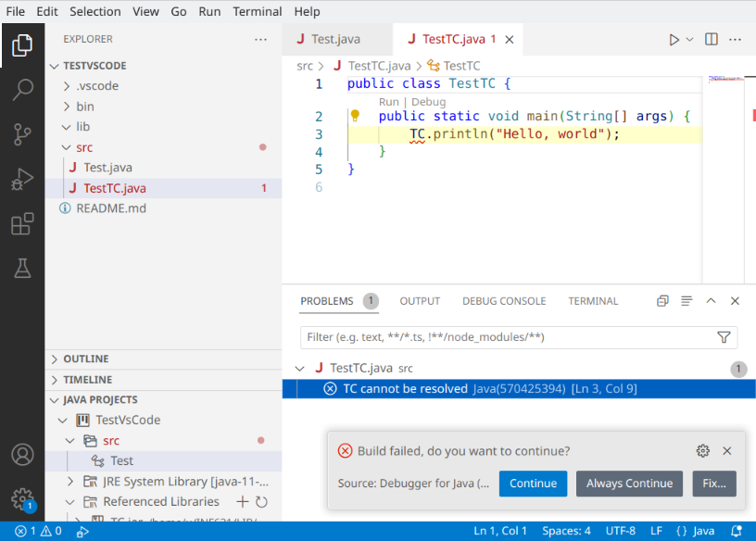Collapse the lib folder

click(67, 127)
